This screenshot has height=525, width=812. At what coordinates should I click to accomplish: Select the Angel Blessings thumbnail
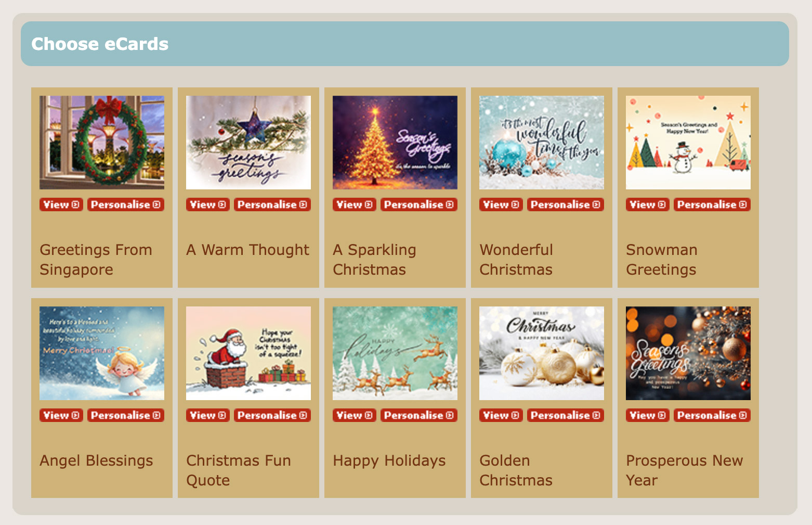[102, 353]
